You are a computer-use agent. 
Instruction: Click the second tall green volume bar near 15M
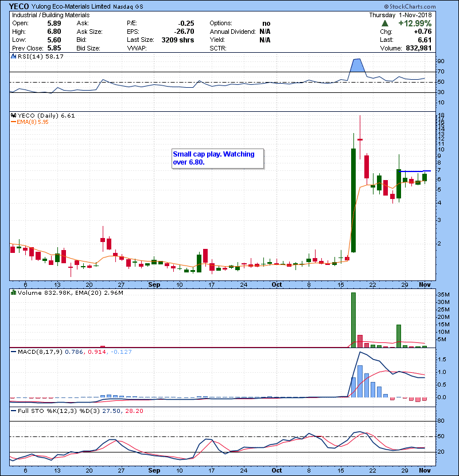coord(399,336)
